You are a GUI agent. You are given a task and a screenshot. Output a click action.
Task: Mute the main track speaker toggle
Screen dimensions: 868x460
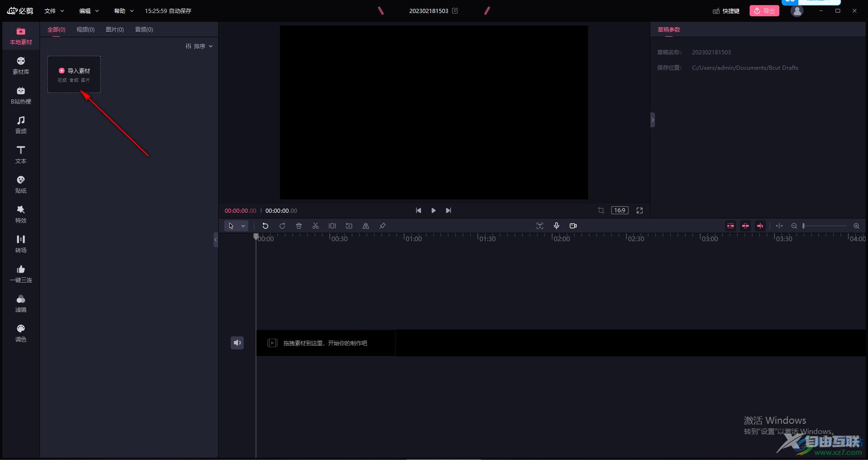coord(237,343)
